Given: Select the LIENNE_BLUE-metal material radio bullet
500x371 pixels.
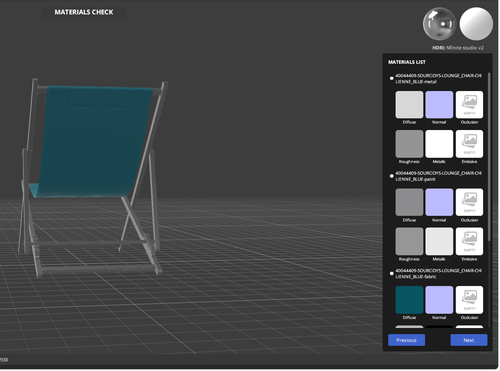Looking at the screenshot, I should tap(392, 78).
